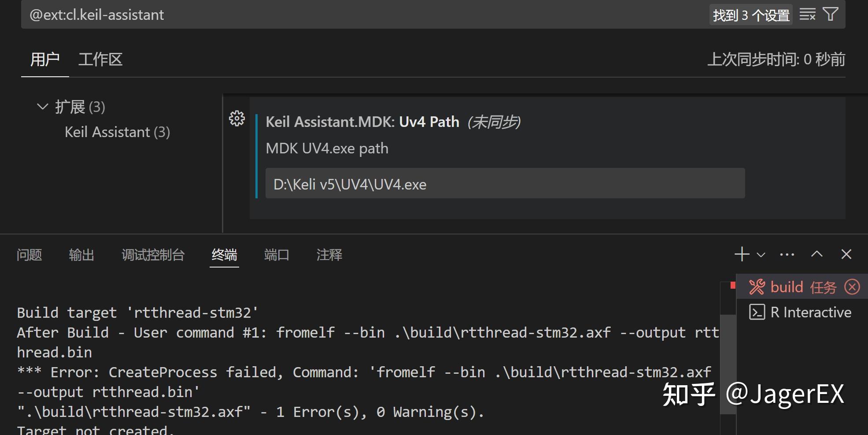Click the Uv4 Path text input field
868x435 pixels.
505,183
